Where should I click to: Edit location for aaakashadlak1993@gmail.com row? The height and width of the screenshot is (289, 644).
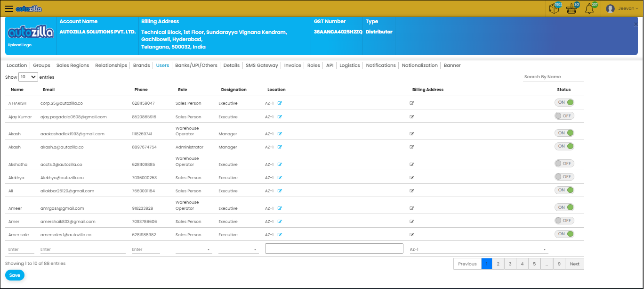tap(280, 134)
